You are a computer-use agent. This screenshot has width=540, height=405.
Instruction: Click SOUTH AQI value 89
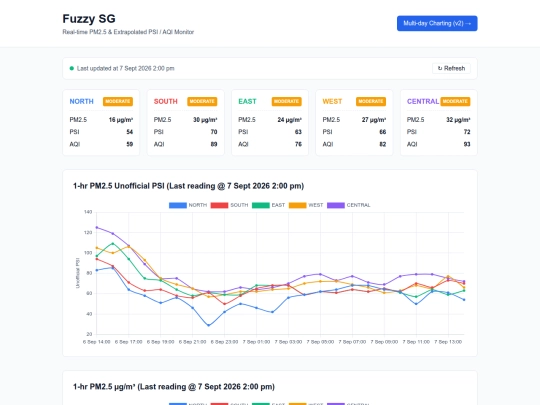214,144
